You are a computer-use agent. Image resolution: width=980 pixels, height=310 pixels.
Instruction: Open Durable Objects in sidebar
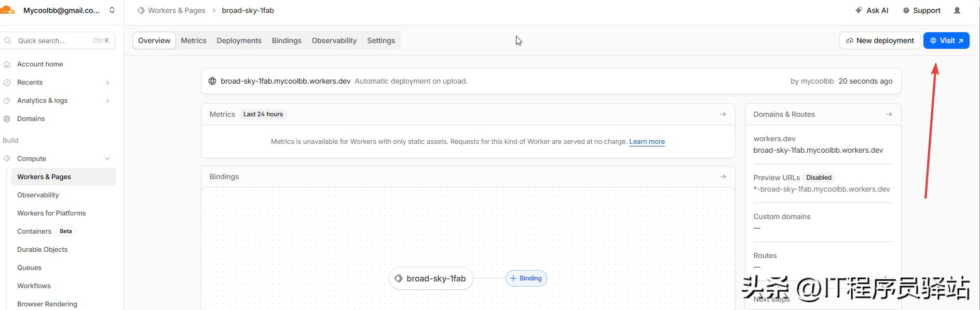43,250
